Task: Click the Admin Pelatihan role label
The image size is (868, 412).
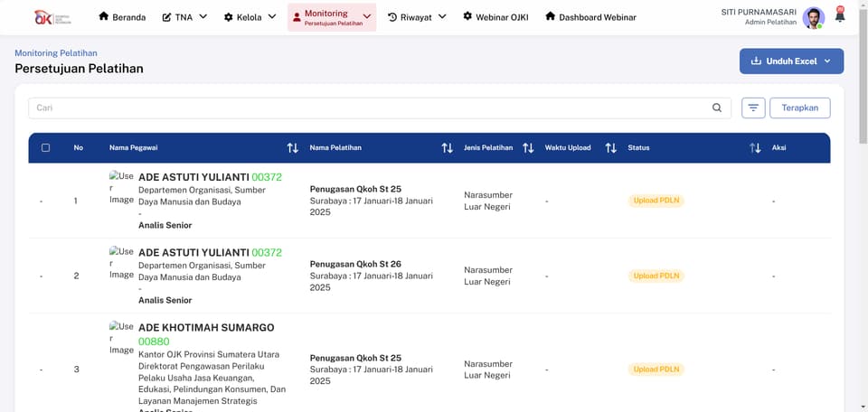Action: 770,23
